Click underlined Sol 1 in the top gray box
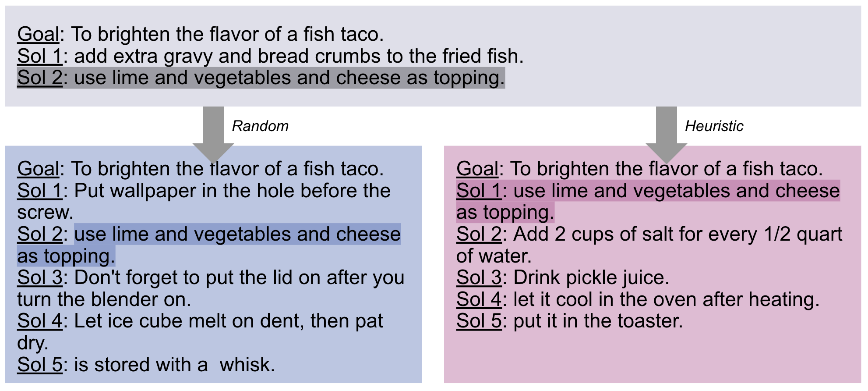868x391 pixels. [x=39, y=56]
